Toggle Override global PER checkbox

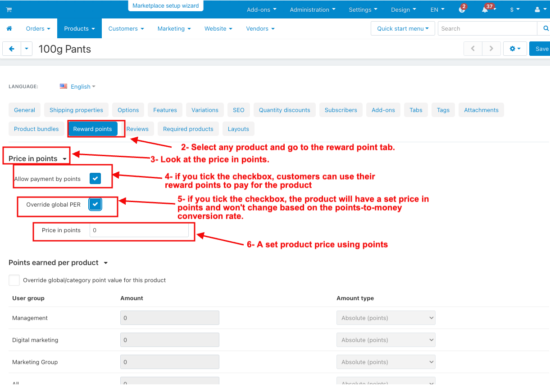95,204
